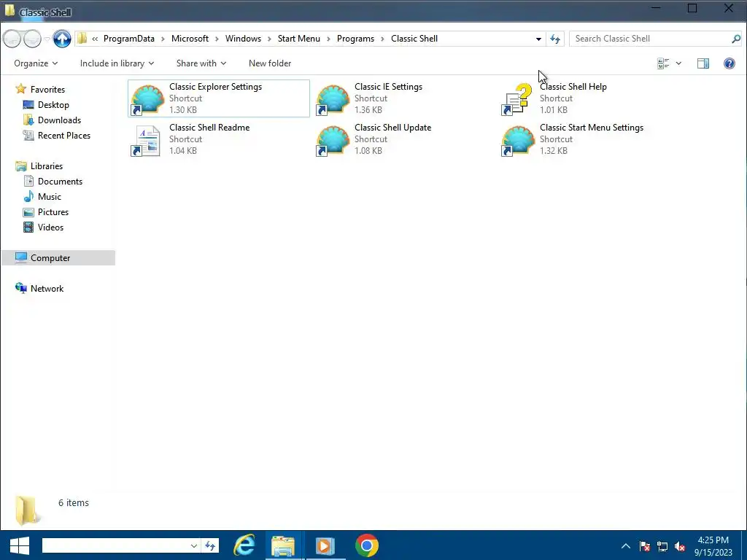
Task: Click the change view icon
Action: click(663, 63)
